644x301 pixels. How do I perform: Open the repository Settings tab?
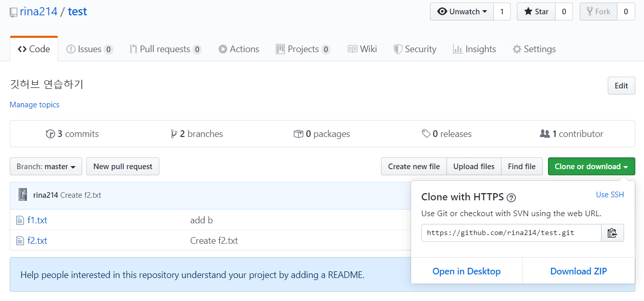point(534,49)
